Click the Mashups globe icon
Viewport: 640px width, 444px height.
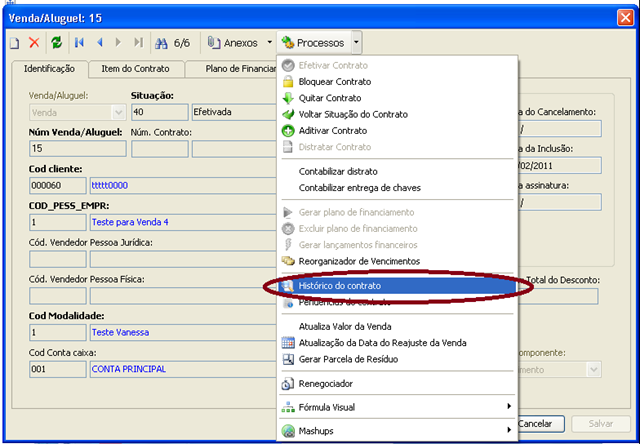(x=288, y=431)
